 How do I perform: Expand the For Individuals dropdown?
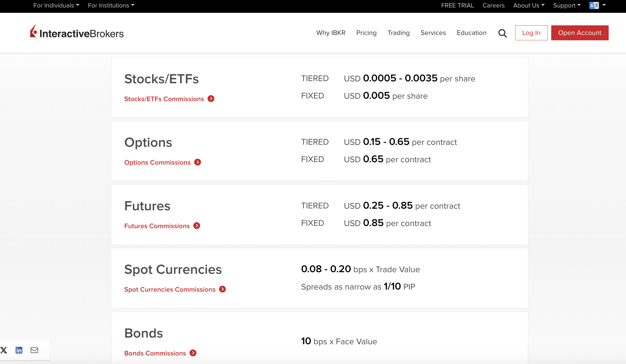pyautogui.click(x=56, y=5)
